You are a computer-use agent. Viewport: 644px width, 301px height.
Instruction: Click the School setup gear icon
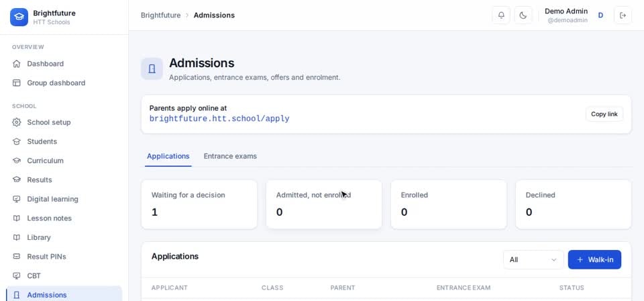16,122
